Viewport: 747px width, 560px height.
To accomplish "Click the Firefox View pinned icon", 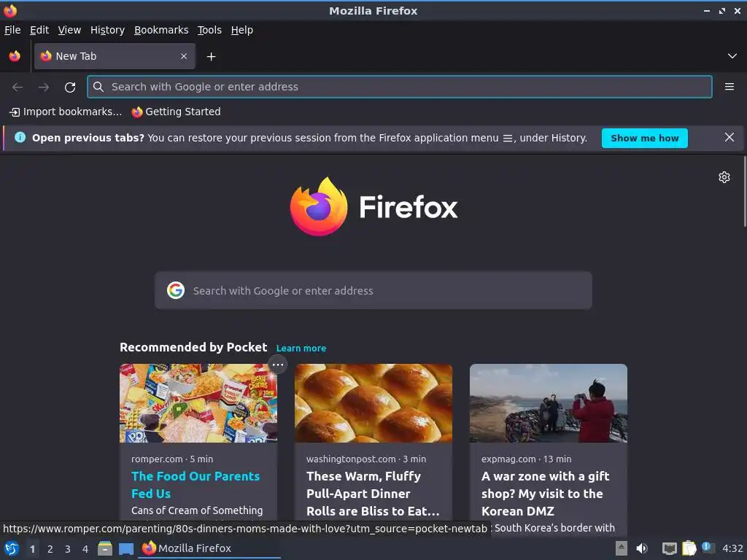I will coord(15,56).
